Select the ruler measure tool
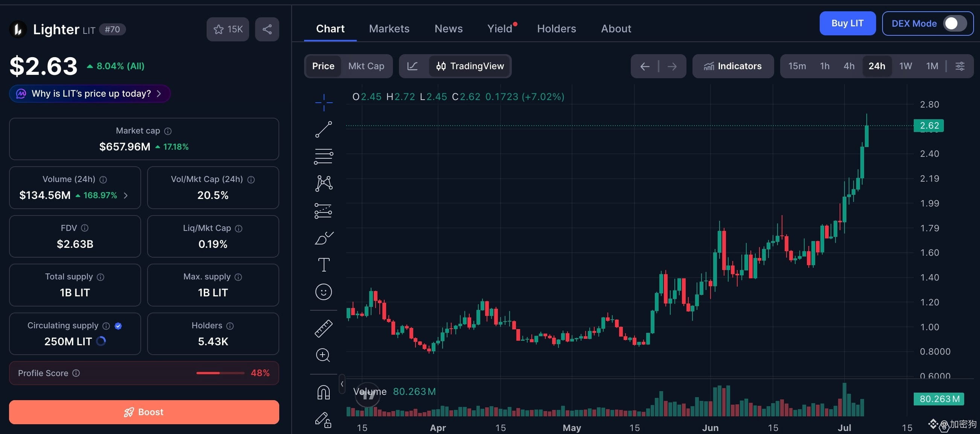This screenshot has height=434, width=980. pos(324,328)
